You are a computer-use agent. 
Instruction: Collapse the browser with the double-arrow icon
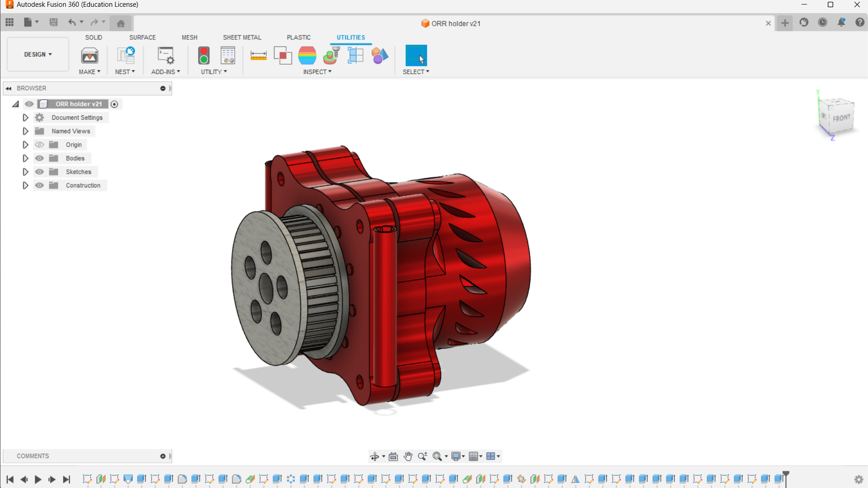point(9,89)
